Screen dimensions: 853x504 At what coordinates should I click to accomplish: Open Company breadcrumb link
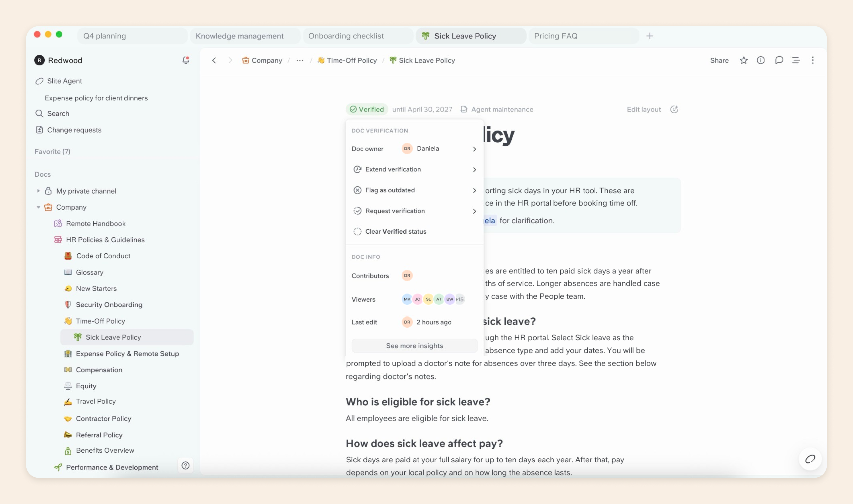click(262, 60)
